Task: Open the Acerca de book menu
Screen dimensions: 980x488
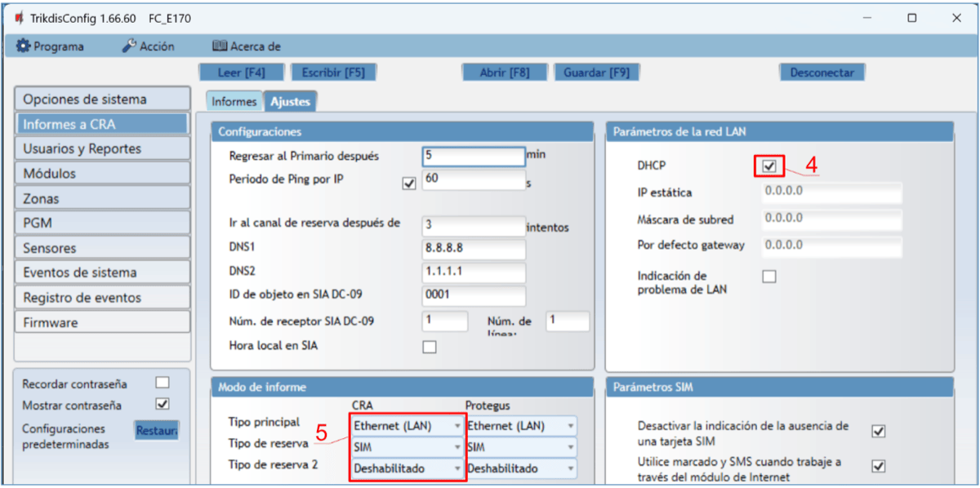Action: [219, 47]
